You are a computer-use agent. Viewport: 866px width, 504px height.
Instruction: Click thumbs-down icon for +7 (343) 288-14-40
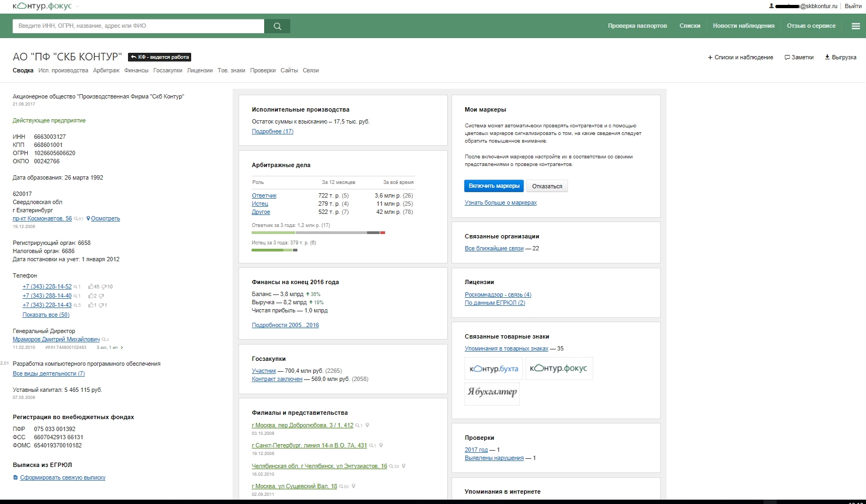point(101,296)
